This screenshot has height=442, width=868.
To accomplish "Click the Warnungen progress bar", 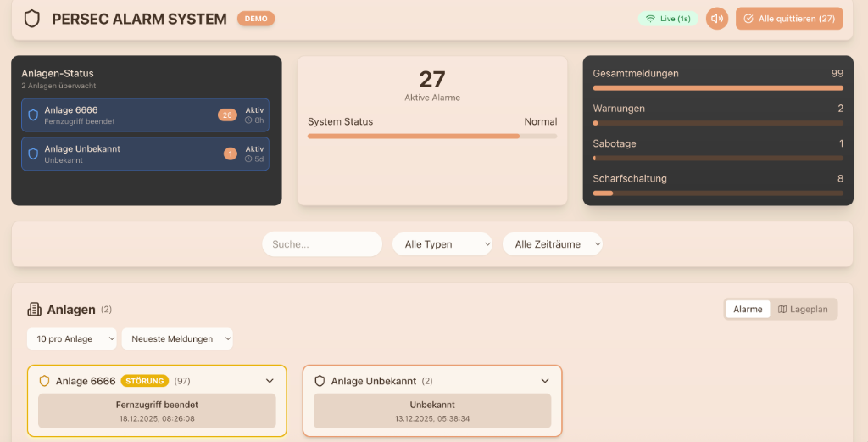I will pos(718,123).
